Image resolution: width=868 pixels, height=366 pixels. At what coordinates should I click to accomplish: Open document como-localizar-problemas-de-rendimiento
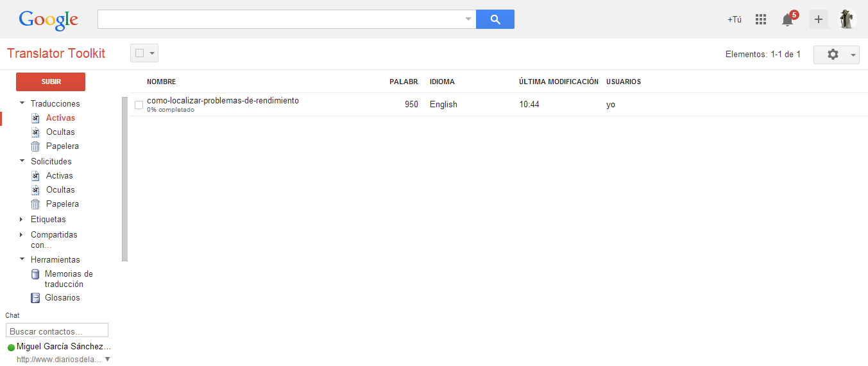(223, 101)
